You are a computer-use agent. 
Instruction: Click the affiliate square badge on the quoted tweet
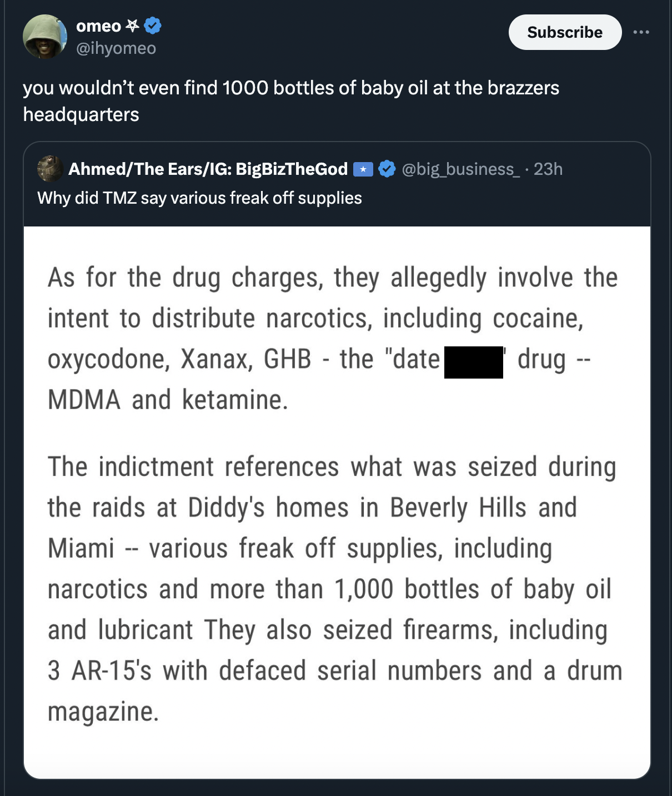click(x=364, y=168)
